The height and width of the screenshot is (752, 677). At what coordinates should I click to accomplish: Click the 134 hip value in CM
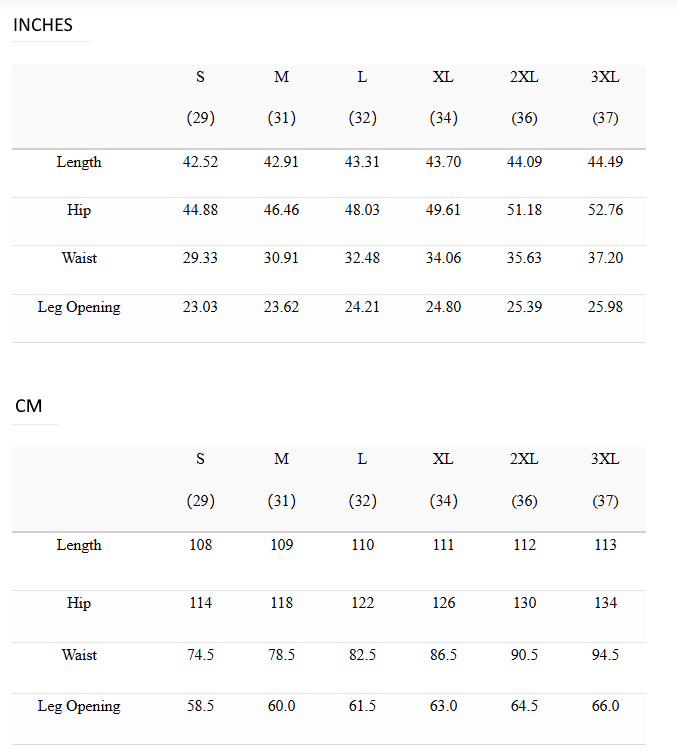[605, 603]
